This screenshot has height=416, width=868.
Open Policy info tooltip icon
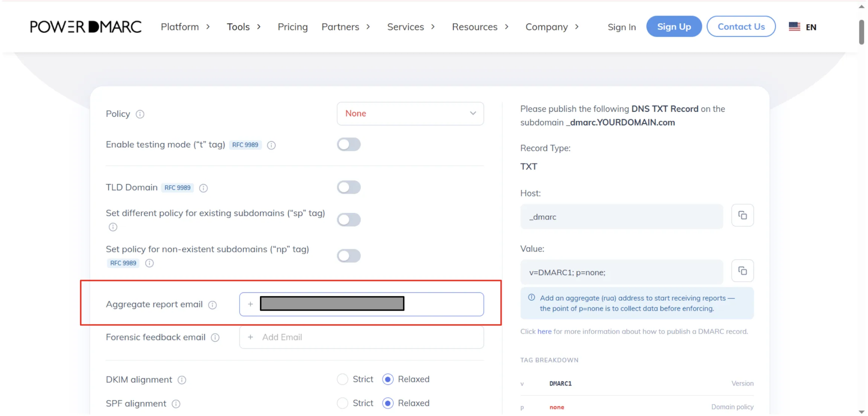(140, 114)
